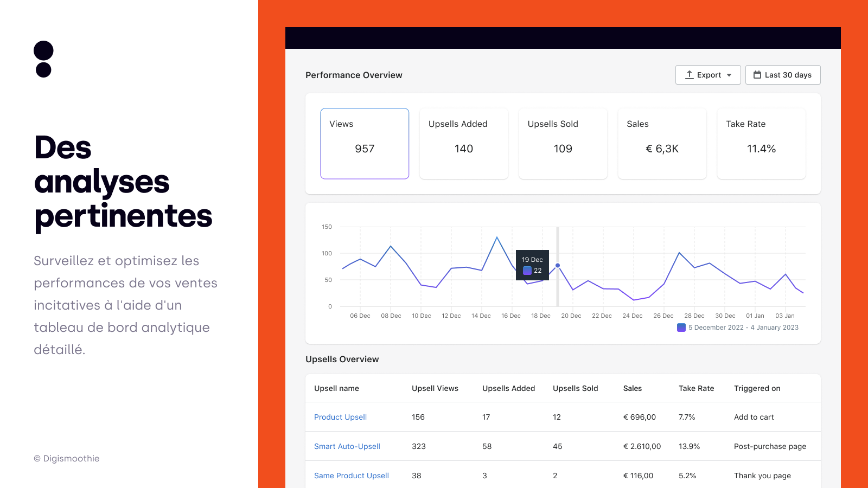Screen dimensions: 868x488
Task: Select the Upsells Sold metric card
Action: click(x=563, y=144)
